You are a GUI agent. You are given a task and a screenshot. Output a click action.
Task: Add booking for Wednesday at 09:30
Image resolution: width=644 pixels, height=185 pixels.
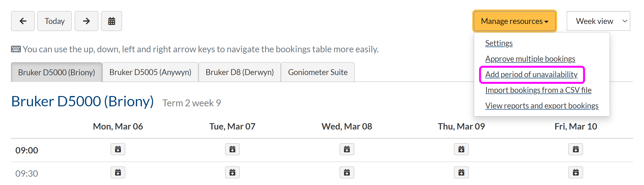coord(347,172)
